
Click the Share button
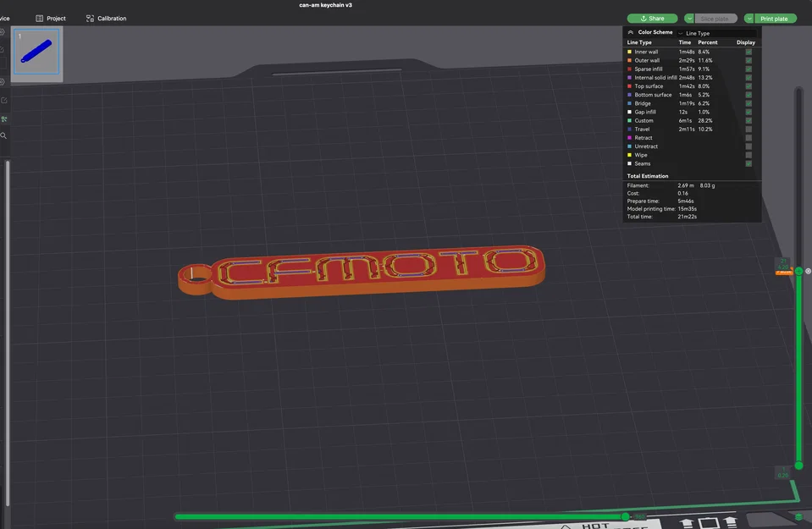[x=652, y=18]
